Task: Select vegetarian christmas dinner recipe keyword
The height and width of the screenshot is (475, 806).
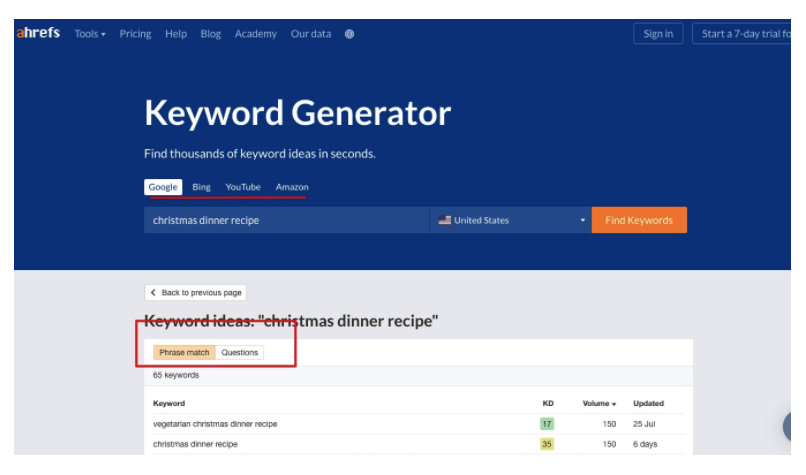Action: click(x=215, y=424)
